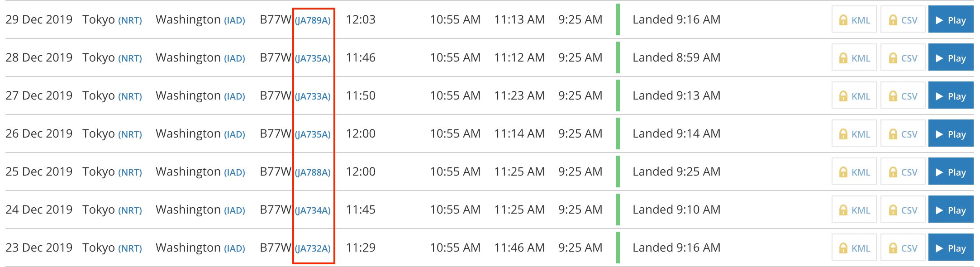Viewport: 980px width, 267px height.
Task: Open IAD airport link on 26 Dec row
Action: pos(234,134)
